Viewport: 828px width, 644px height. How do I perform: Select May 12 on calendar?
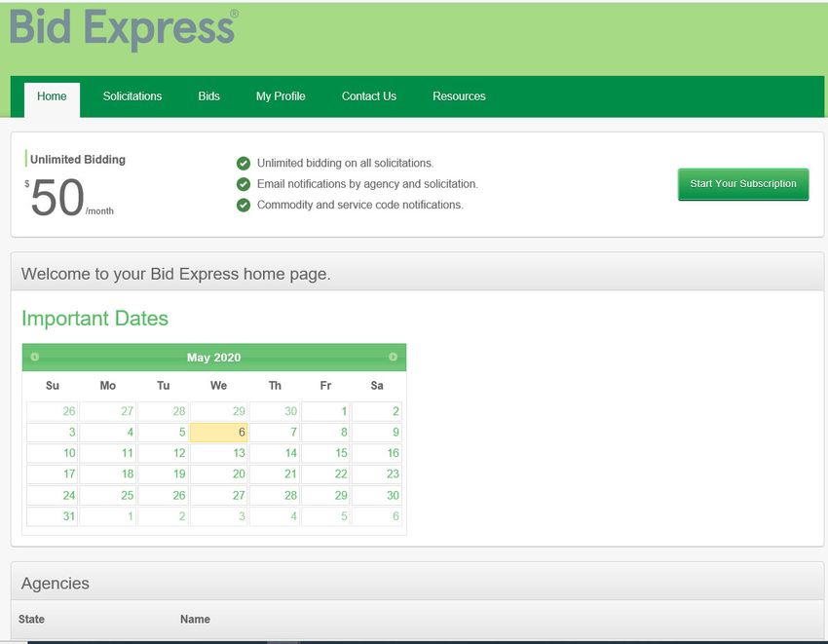click(x=164, y=453)
